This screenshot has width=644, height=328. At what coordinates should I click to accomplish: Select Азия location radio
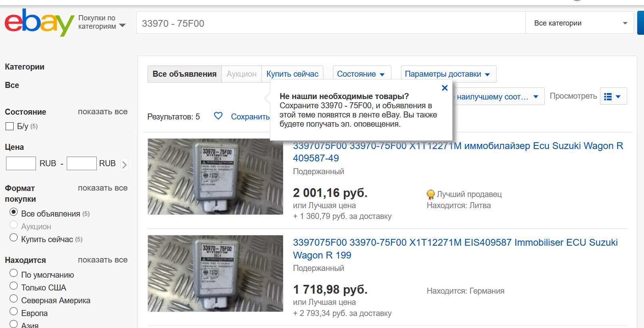click(x=14, y=324)
